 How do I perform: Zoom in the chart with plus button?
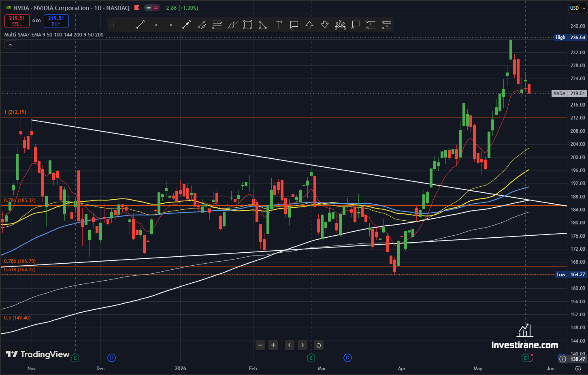(273, 345)
